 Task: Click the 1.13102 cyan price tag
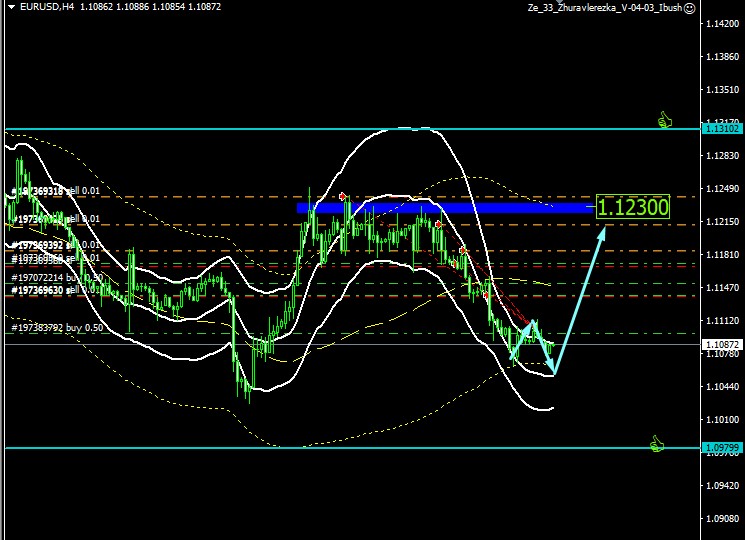coord(721,129)
